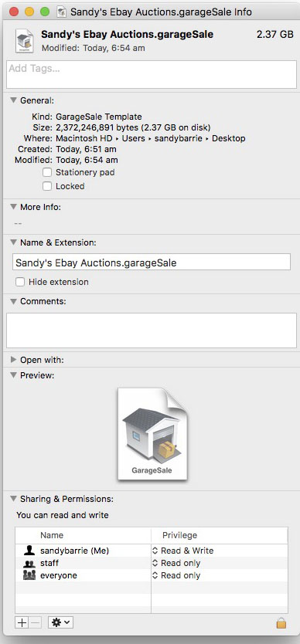Click the GarageSale preview thumbnail

coord(152,434)
